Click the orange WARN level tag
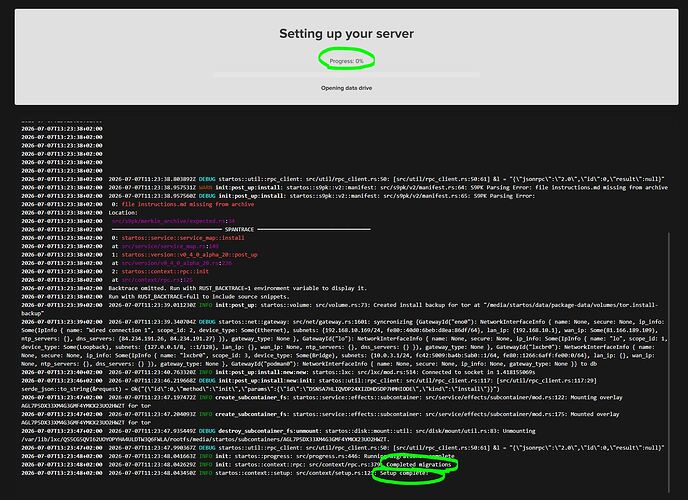The height and width of the screenshot is (500, 688). click(x=205, y=187)
